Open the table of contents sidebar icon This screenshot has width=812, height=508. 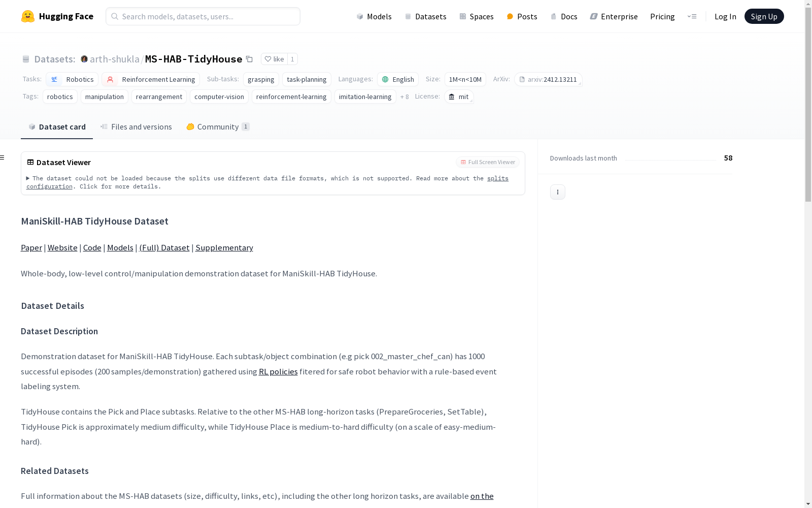tap(3, 157)
